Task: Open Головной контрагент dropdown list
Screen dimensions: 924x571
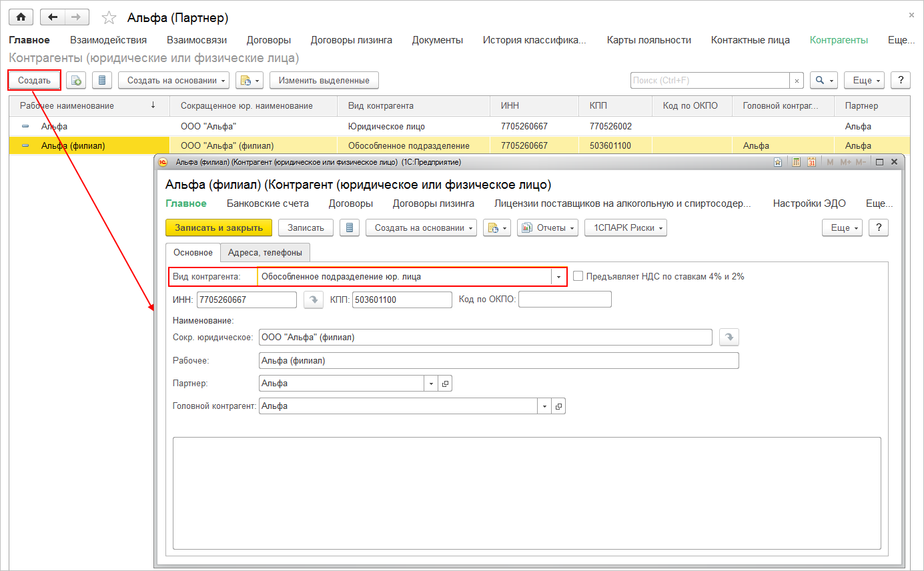Action: pos(545,406)
